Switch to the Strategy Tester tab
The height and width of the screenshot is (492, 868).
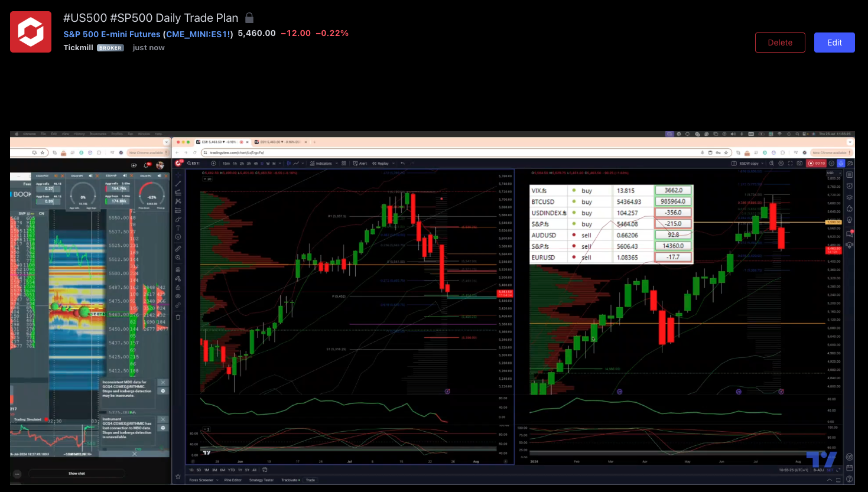pyautogui.click(x=261, y=480)
